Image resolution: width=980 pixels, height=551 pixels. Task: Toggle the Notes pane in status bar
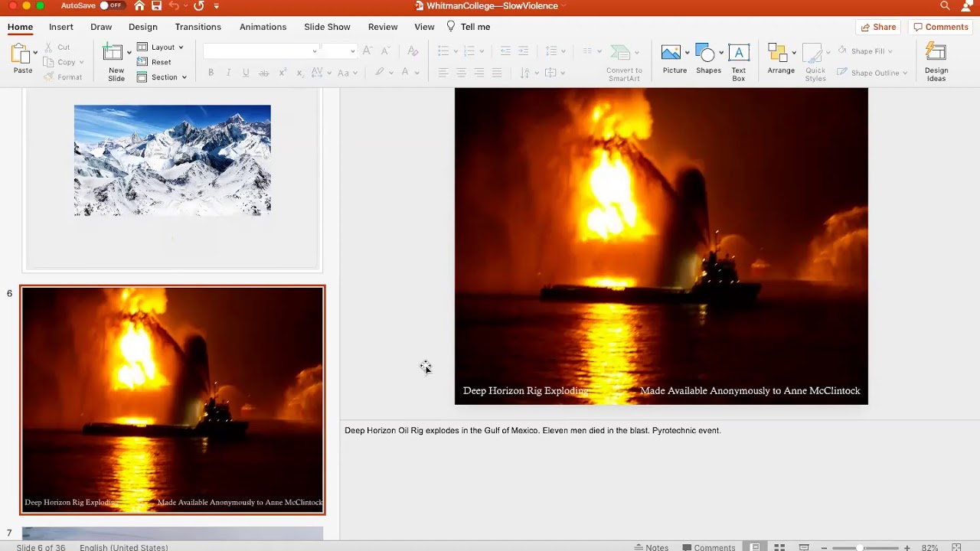[x=652, y=547]
